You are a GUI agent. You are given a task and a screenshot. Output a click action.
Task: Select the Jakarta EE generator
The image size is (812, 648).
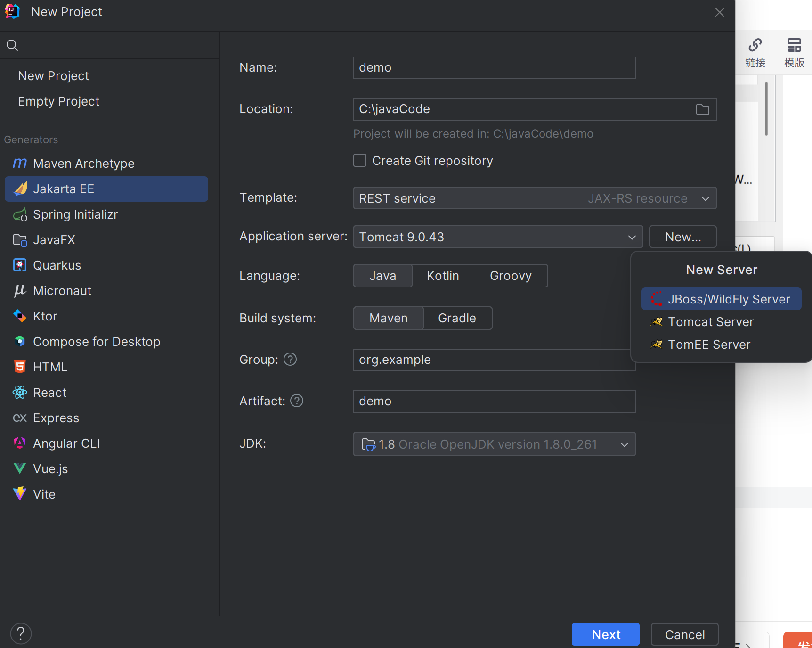coord(106,189)
